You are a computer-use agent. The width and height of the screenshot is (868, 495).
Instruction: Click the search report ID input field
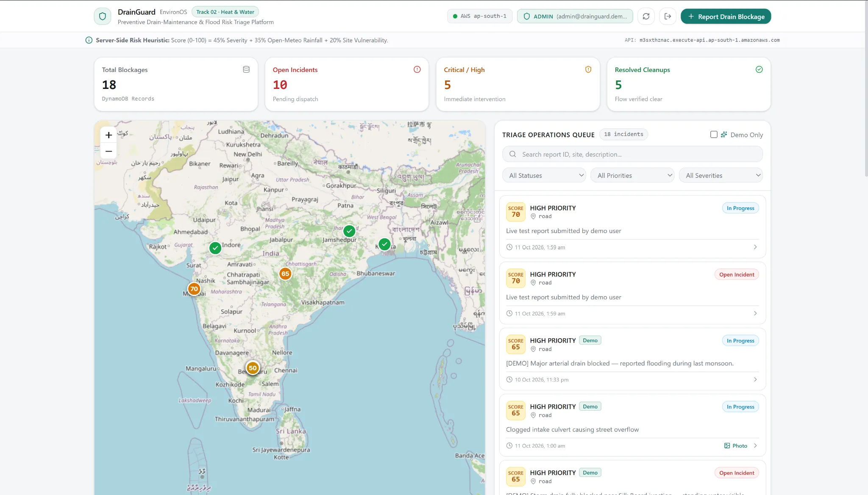click(632, 154)
